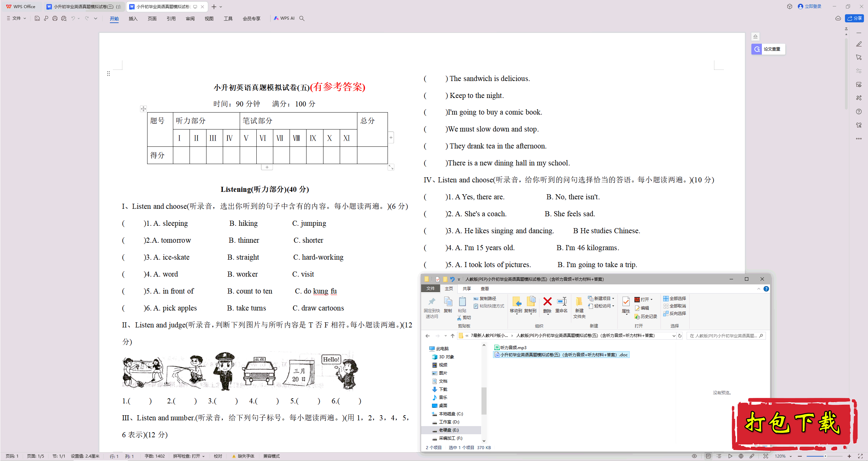Open print preview icon in WPS toolbar
This screenshot has width=868, height=461.
point(64,18)
